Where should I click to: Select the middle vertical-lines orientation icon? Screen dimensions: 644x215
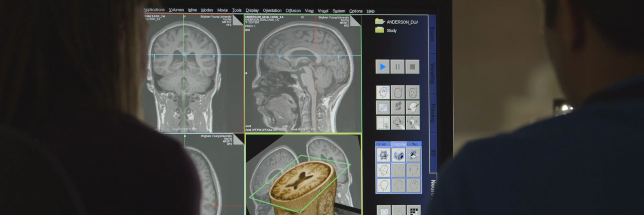(x=398, y=170)
